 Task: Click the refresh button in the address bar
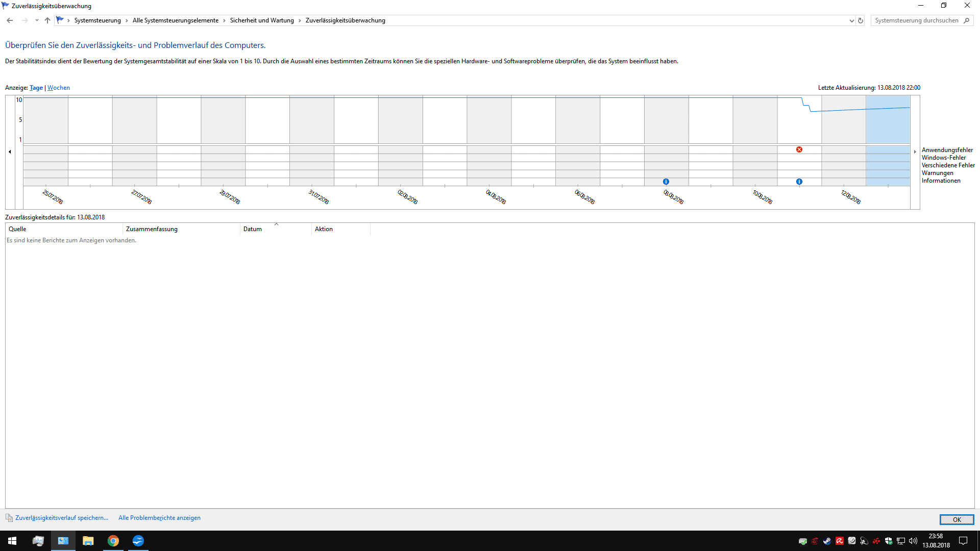click(861, 21)
